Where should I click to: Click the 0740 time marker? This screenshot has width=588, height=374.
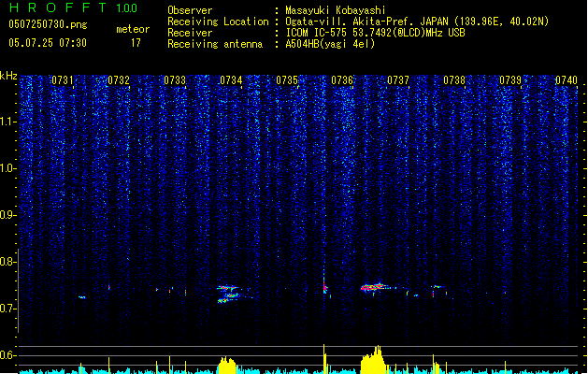[x=566, y=79]
